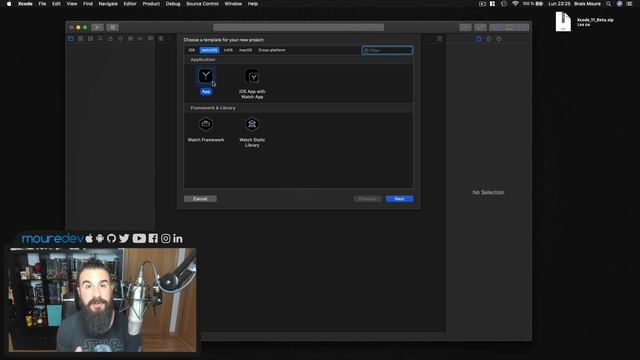Show the File inspector tab icon
This screenshot has height=360, width=640.
(479, 39)
